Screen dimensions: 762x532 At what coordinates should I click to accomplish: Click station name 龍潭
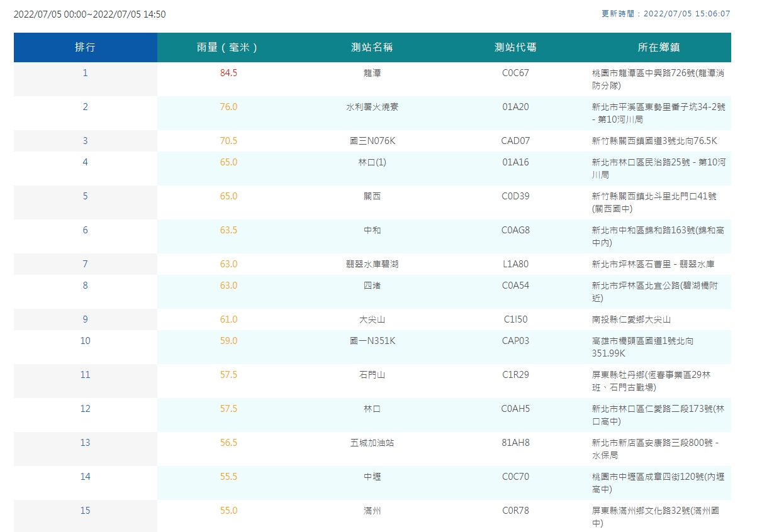click(372, 73)
